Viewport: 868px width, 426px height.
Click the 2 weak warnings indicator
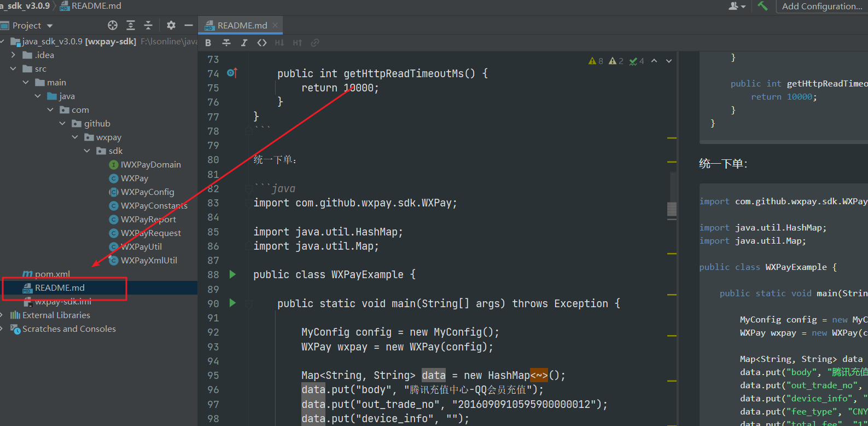click(x=616, y=61)
